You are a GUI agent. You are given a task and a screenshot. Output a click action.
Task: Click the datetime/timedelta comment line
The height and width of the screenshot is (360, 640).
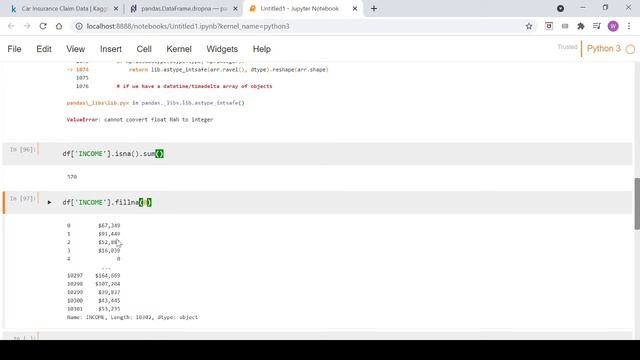click(x=194, y=86)
